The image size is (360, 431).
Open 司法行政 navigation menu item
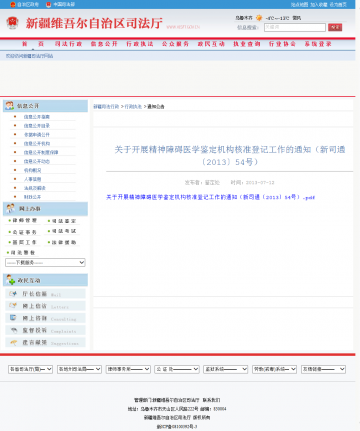pos(68,44)
